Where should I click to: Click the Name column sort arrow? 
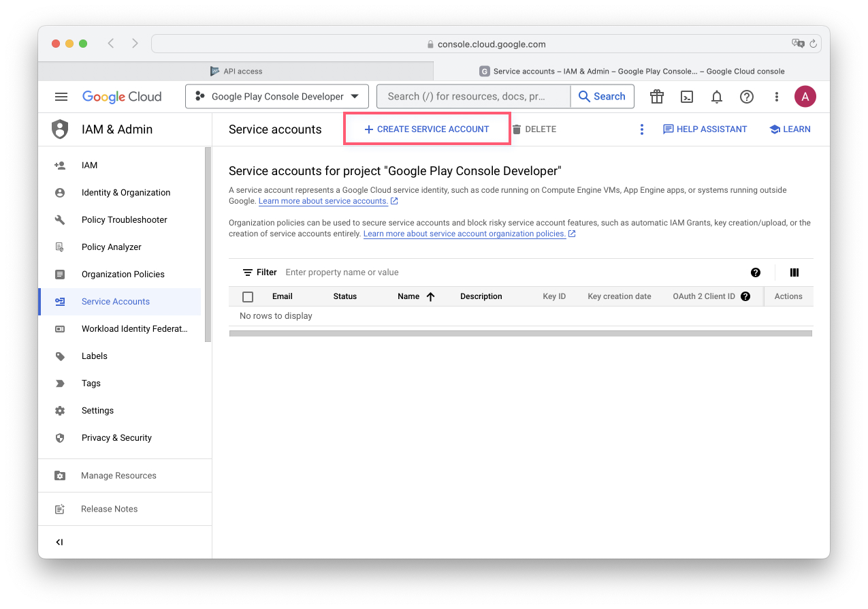coord(430,296)
